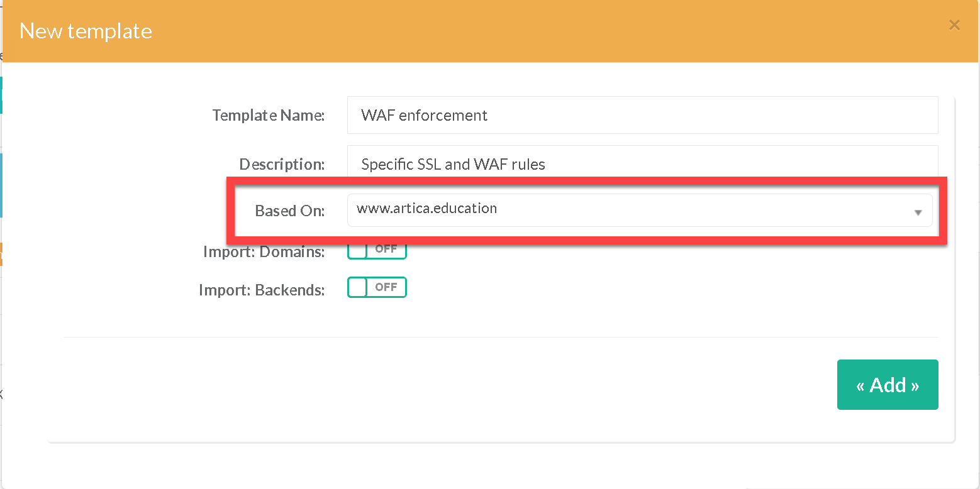This screenshot has width=980, height=489.
Task: Click the Description label
Action: pos(282,165)
